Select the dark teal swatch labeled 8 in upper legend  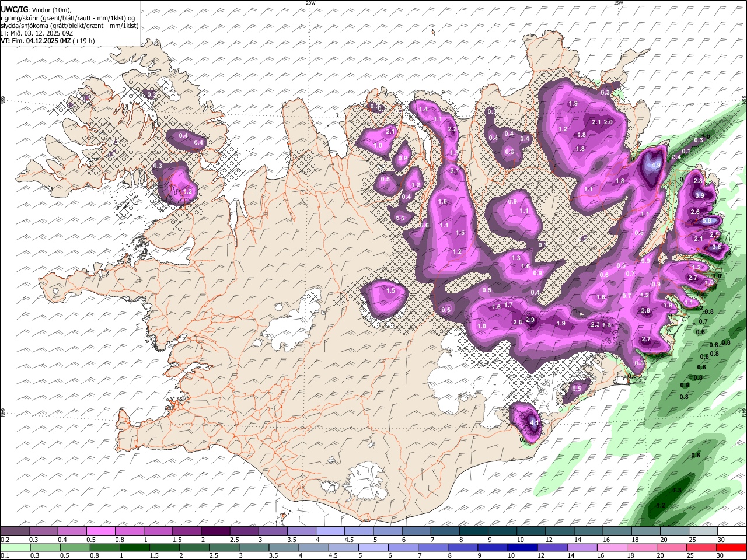coord(474,531)
